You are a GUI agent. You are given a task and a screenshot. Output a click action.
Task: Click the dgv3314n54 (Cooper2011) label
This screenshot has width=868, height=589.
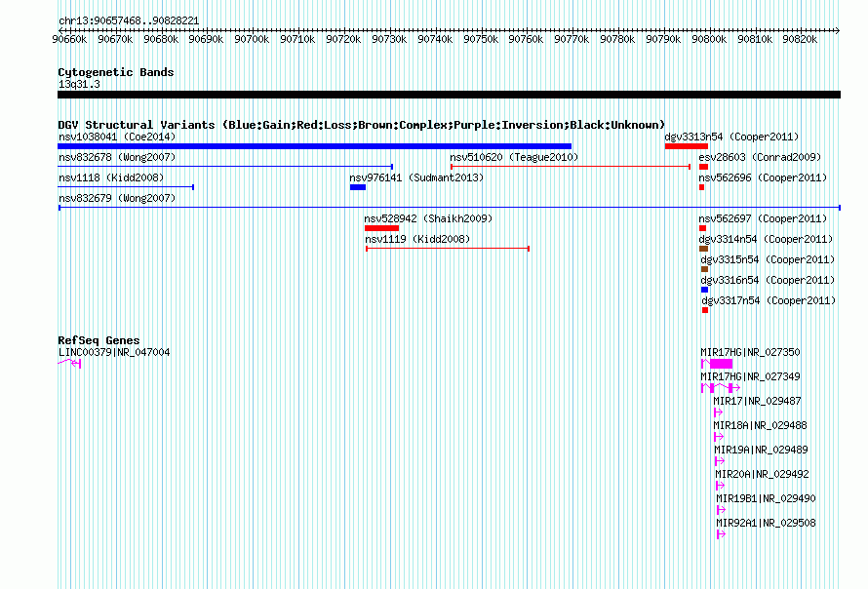click(767, 239)
